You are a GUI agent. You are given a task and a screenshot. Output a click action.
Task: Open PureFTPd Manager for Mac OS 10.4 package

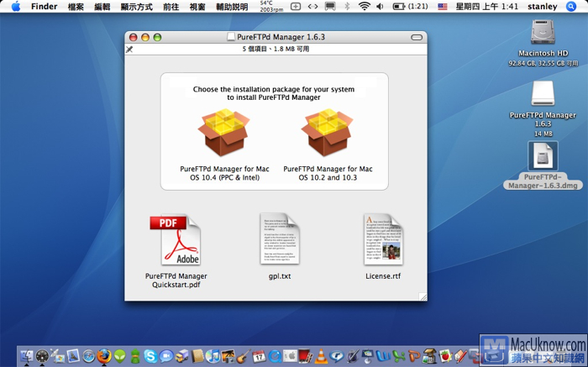224,133
